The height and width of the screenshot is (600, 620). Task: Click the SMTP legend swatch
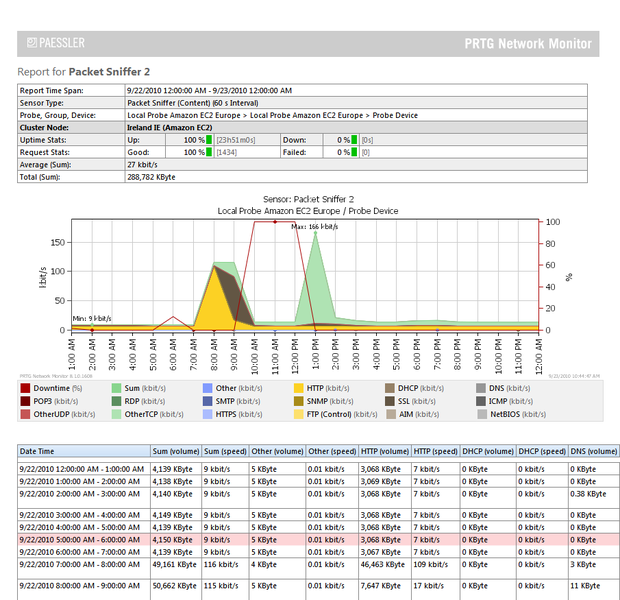[x=207, y=401]
